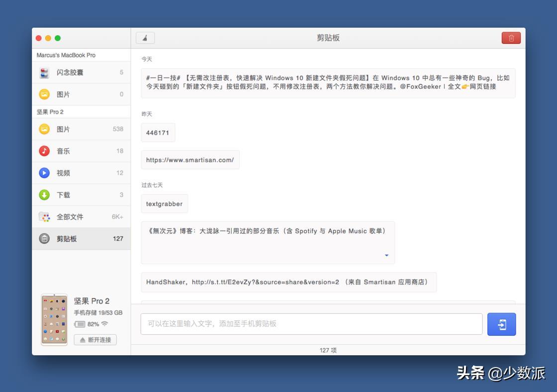Select MacBook 图片 with 0 items
This screenshot has width=557, height=392.
tap(81, 95)
